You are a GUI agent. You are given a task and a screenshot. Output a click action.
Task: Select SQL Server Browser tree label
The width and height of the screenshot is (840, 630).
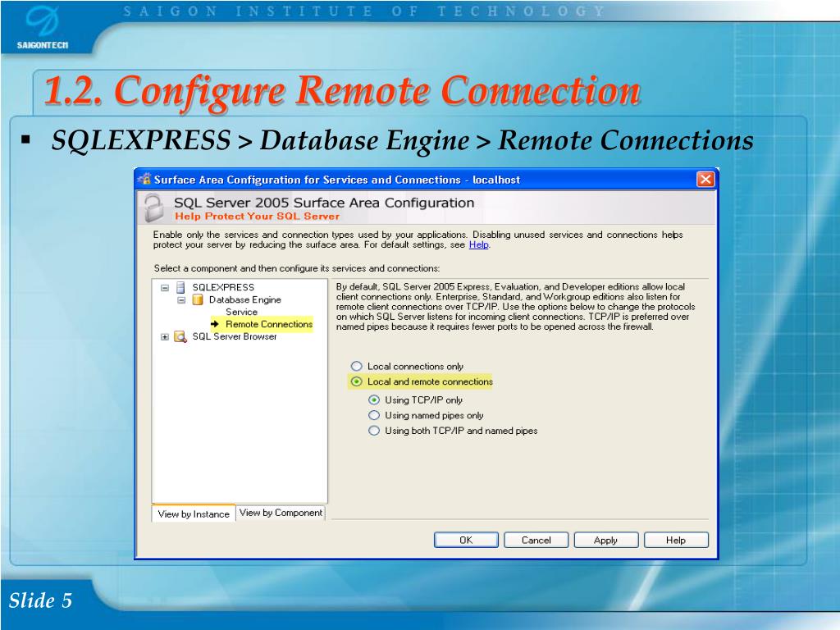coord(235,336)
